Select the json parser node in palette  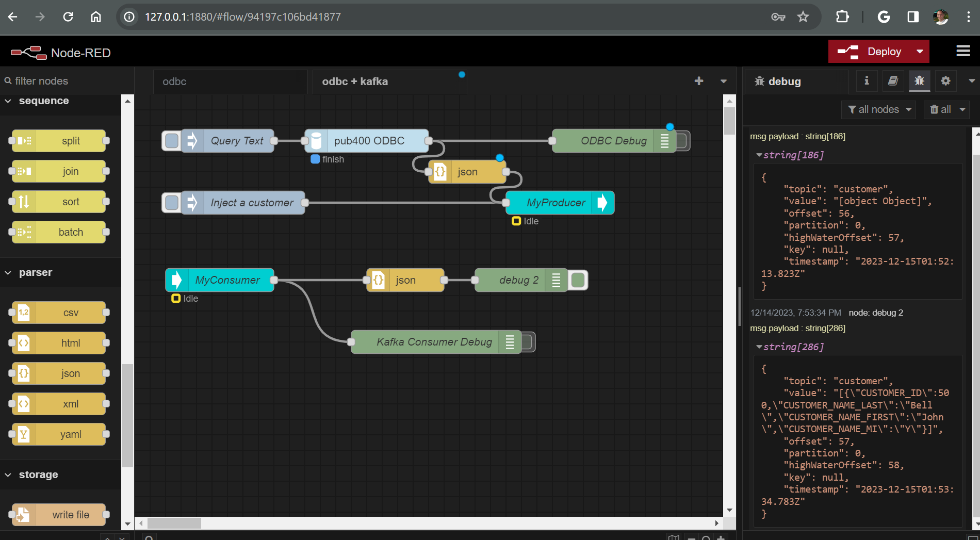pyautogui.click(x=59, y=373)
